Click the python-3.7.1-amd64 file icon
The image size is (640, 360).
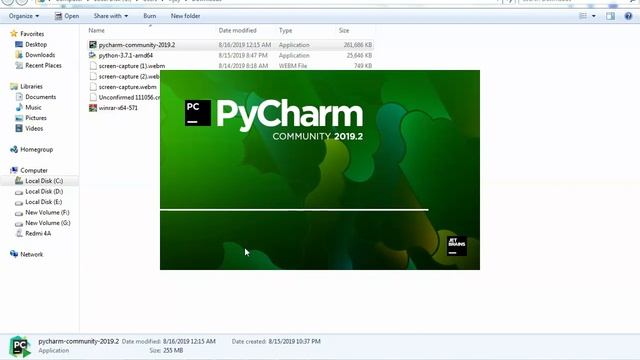click(x=93, y=55)
